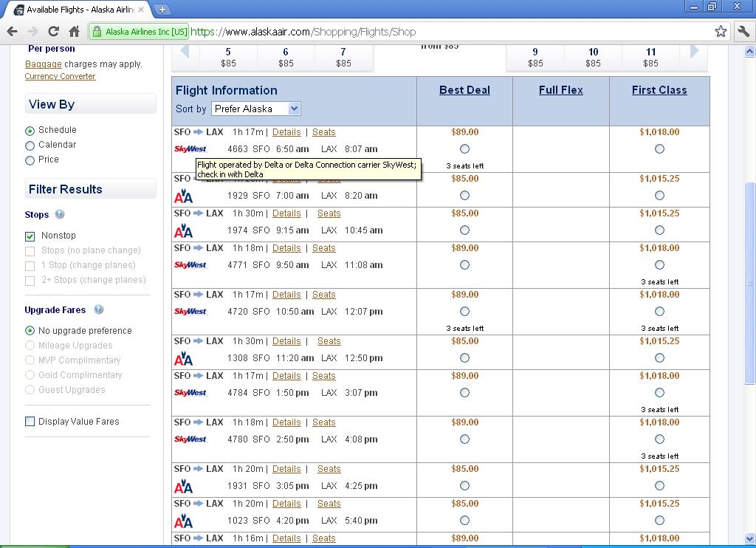The height and width of the screenshot is (548, 756).
Task: Click SkyWest logo for flight 4771
Action: point(190,265)
